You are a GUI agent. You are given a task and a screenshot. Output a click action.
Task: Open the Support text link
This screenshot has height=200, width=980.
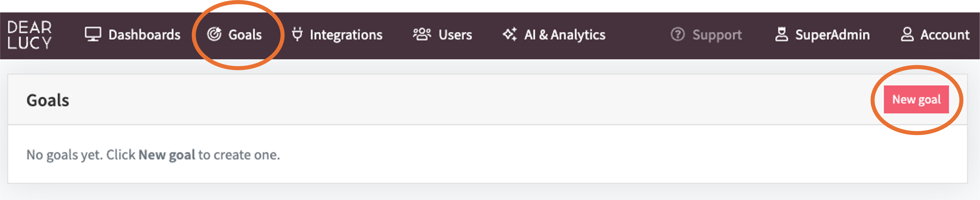coord(717,35)
